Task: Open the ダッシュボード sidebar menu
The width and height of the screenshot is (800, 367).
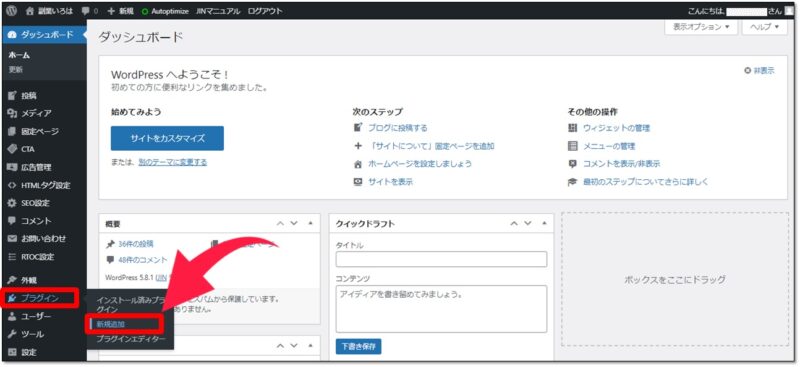Action: (43, 35)
